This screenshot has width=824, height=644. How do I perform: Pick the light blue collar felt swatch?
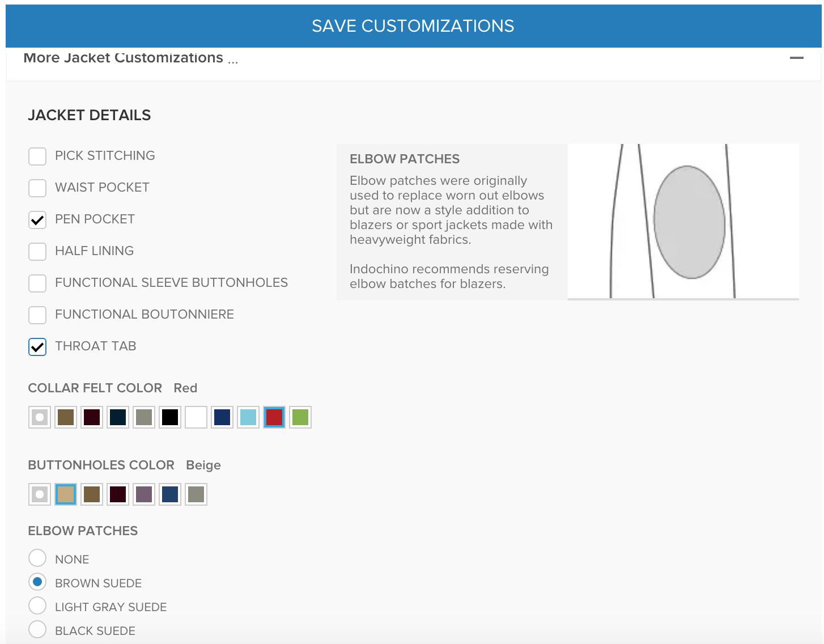click(x=248, y=417)
